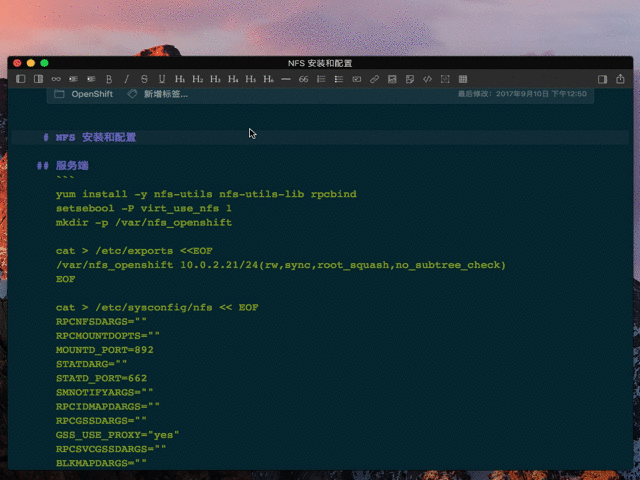Click the 'STATD_PORT=662' line
This screenshot has height=480, width=640.
coord(101,378)
